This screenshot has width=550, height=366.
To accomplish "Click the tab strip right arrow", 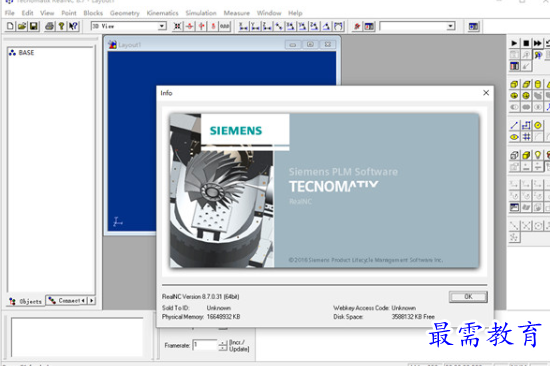I will (x=92, y=301).
